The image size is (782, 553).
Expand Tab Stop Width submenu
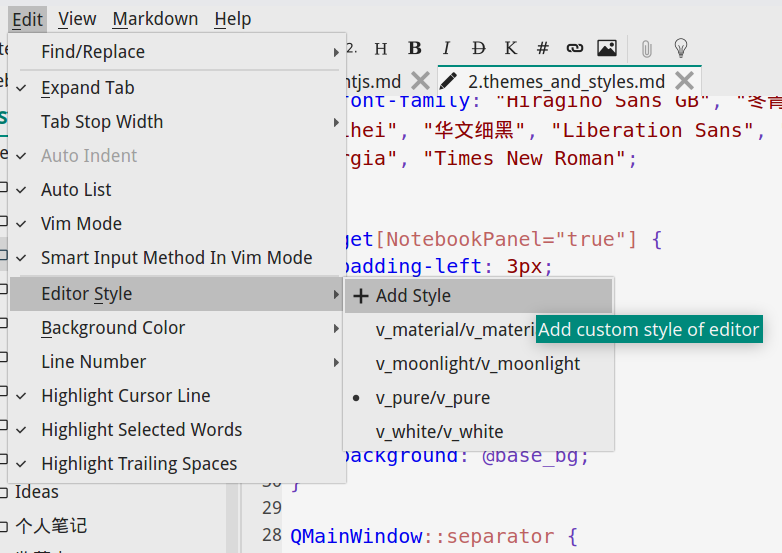[177, 122]
